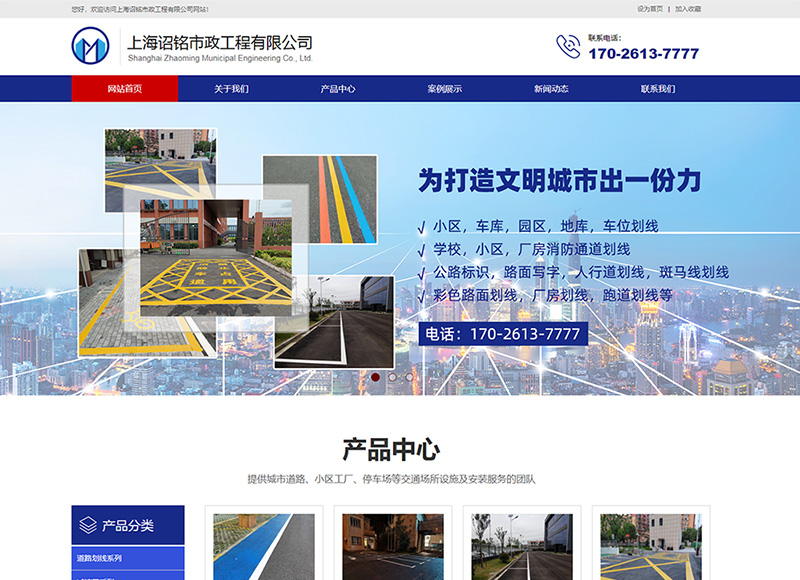
Task: Click banner photo of yellow fire lane grid
Action: tap(216, 257)
